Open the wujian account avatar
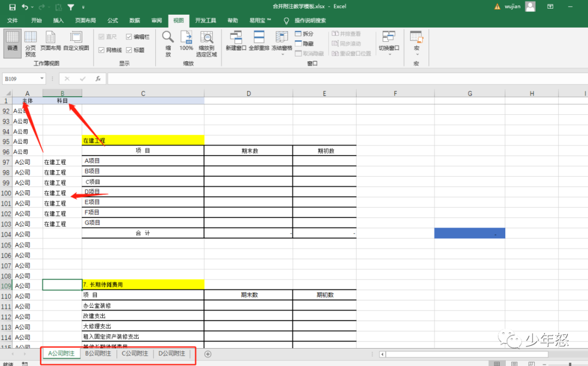The height and width of the screenshot is (366, 588). coord(530,7)
